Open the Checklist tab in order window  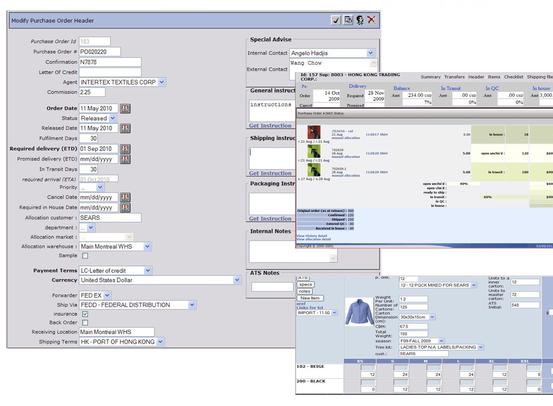(514, 77)
